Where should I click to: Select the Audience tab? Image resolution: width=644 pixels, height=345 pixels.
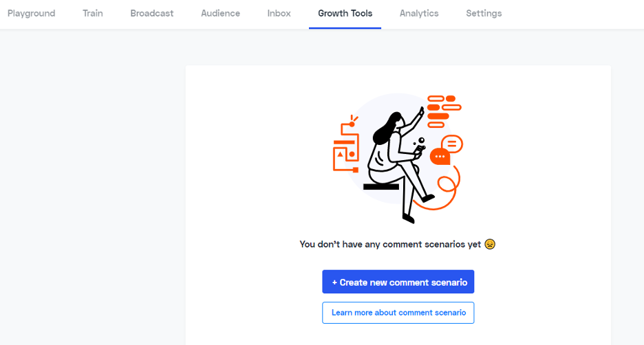(x=221, y=14)
